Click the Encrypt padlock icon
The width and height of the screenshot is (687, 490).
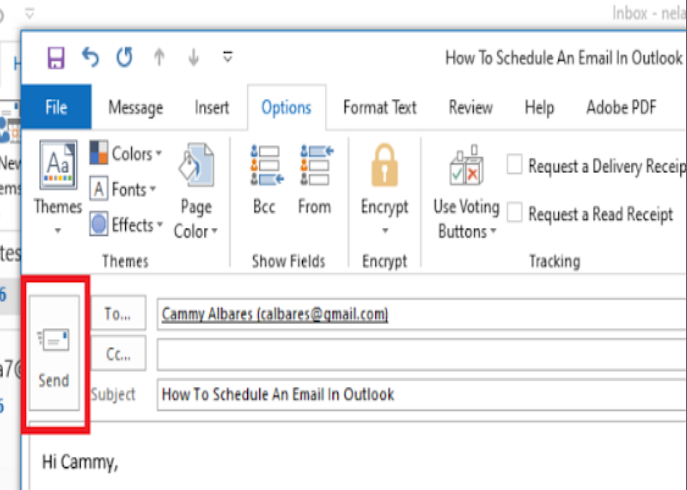pyautogui.click(x=385, y=166)
